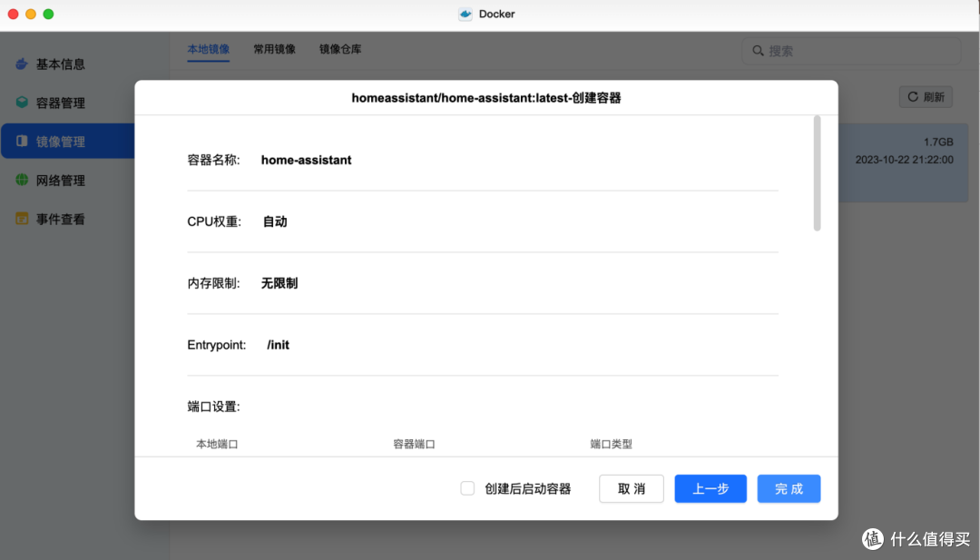
Task: Click the CPU权重 label
Action: [x=214, y=221]
